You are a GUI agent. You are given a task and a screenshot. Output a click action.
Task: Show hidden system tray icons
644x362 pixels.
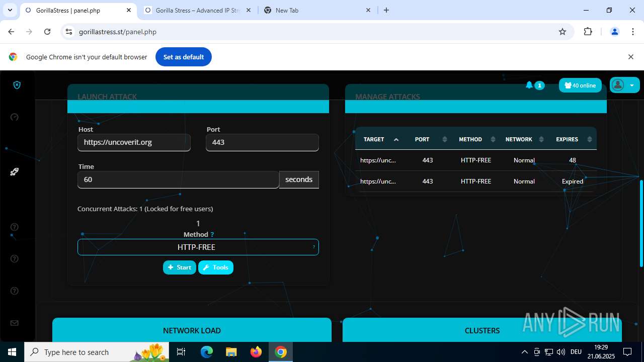pyautogui.click(x=525, y=352)
